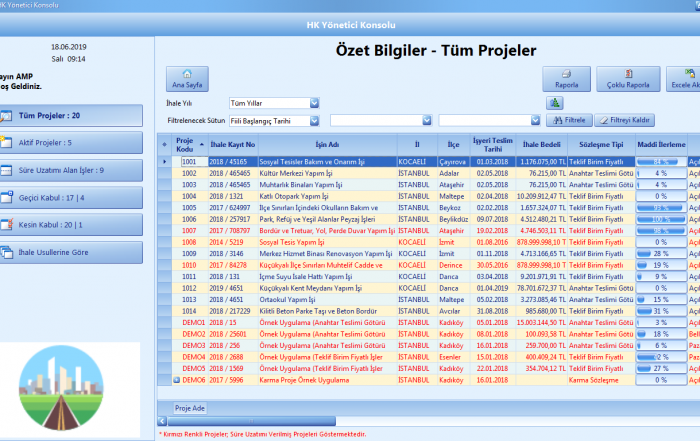Viewport: 700px width, 441px height.
Task: Click progress bar of project 1001
Action: point(660,161)
